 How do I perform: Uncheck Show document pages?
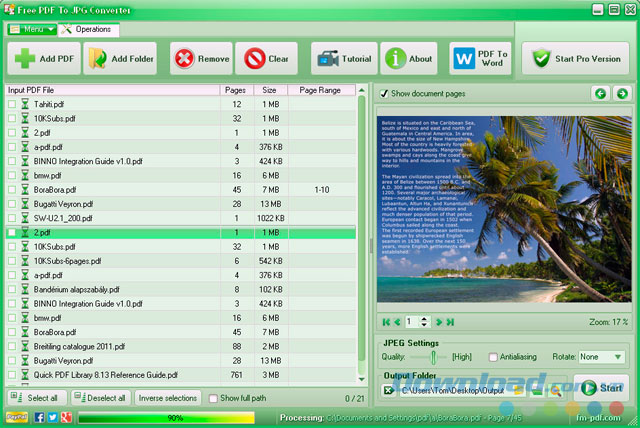pos(385,94)
